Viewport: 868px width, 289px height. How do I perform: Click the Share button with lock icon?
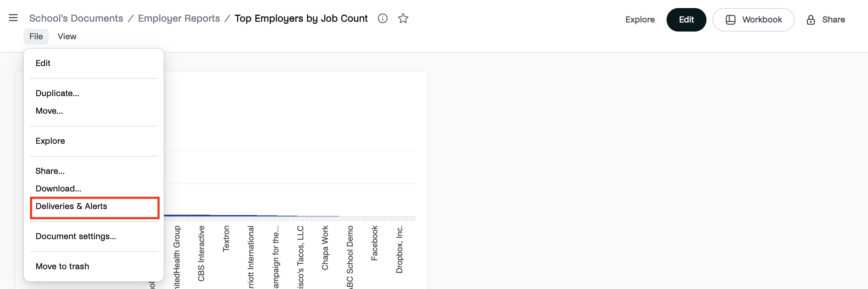[x=826, y=20]
